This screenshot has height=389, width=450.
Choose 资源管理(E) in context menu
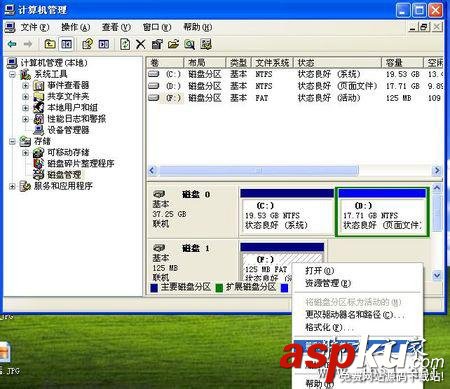pyautogui.click(x=328, y=283)
